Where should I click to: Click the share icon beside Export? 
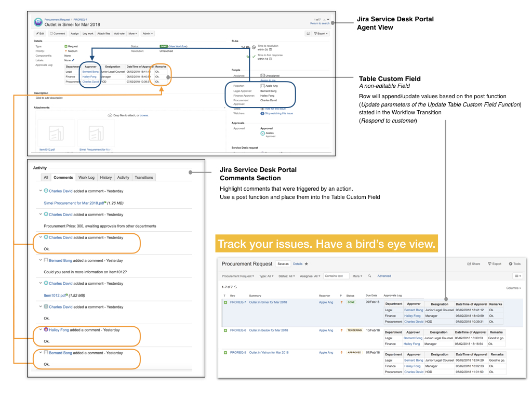(x=308, y=33)
